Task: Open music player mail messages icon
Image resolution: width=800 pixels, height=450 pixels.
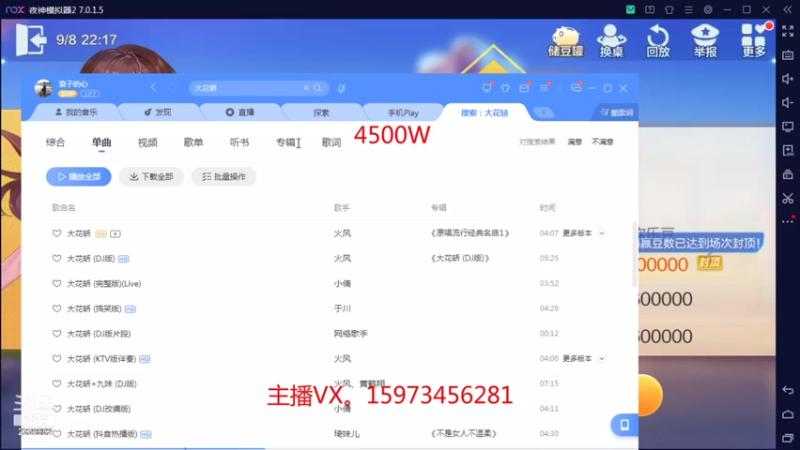Action: tap(524, 88)
